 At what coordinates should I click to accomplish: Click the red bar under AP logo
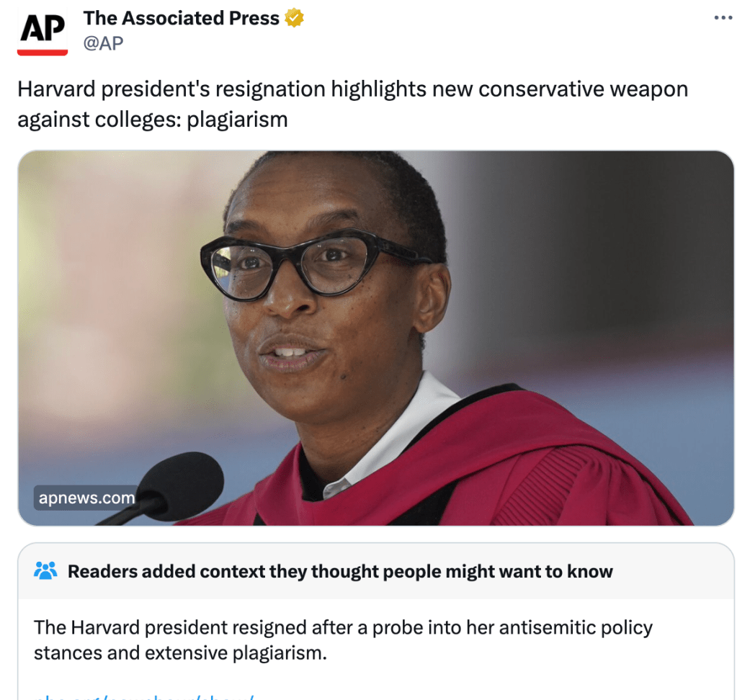[x=43, y=52]
